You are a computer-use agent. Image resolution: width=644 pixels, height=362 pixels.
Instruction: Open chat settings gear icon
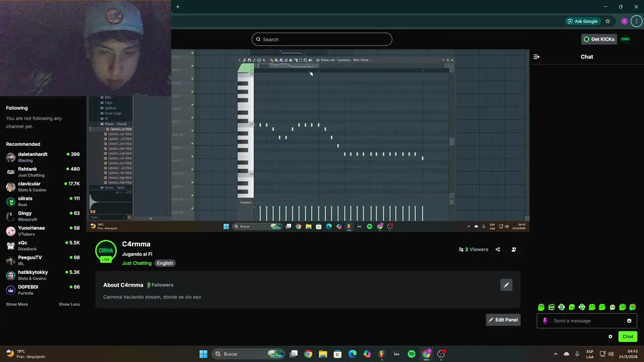point(610,337)
